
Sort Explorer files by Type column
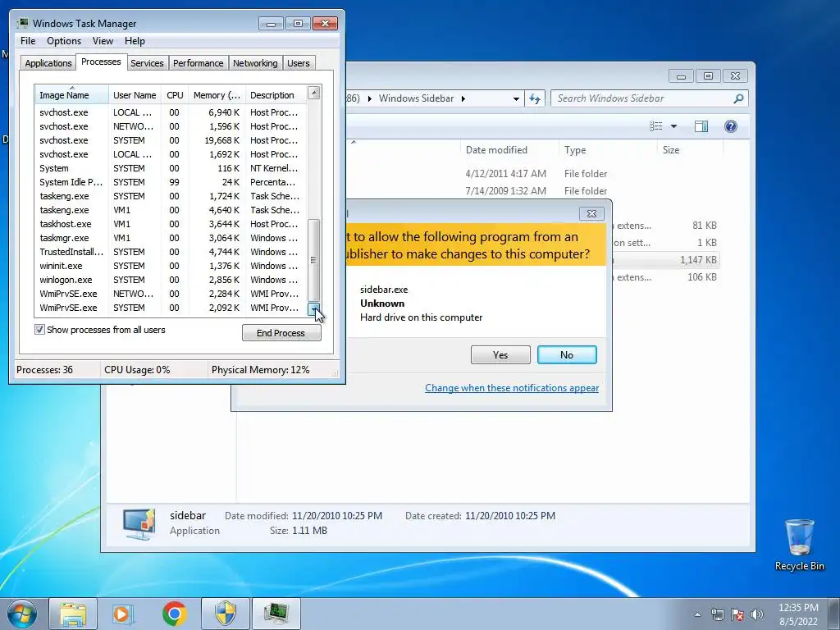(607, 150)
